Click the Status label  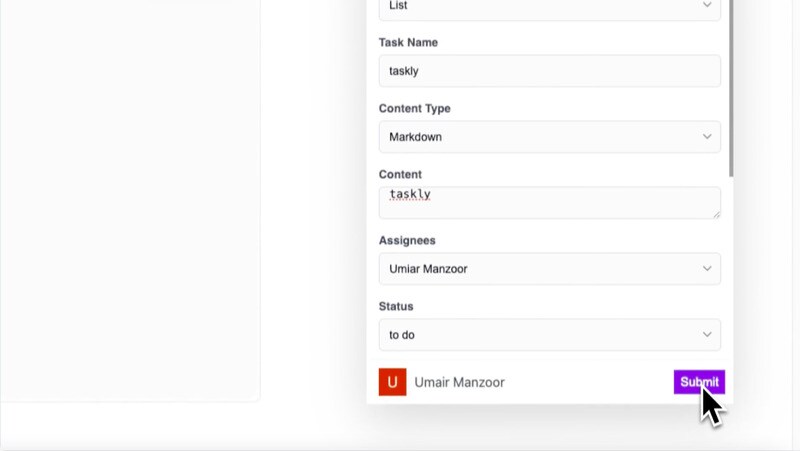pyautogui.click(x=396, y=307)
